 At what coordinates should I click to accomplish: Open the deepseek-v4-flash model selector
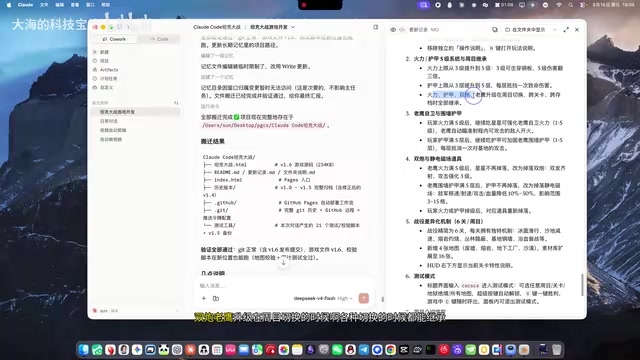coord(314,298)
